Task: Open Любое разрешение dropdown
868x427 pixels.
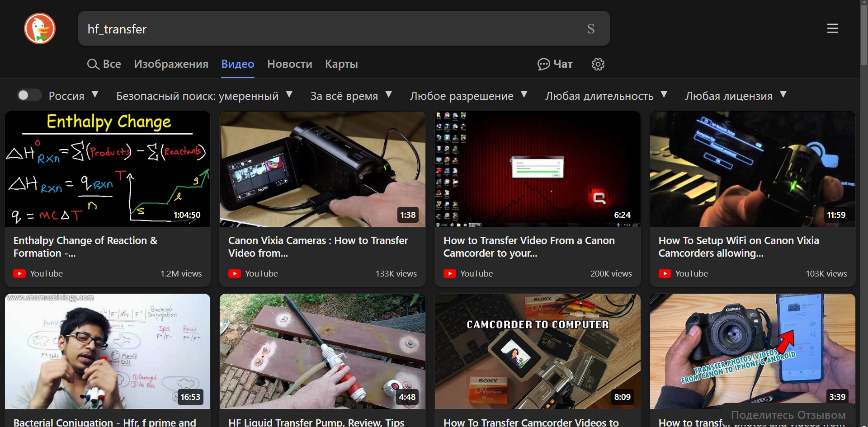Action: click(x=468, y=95)
